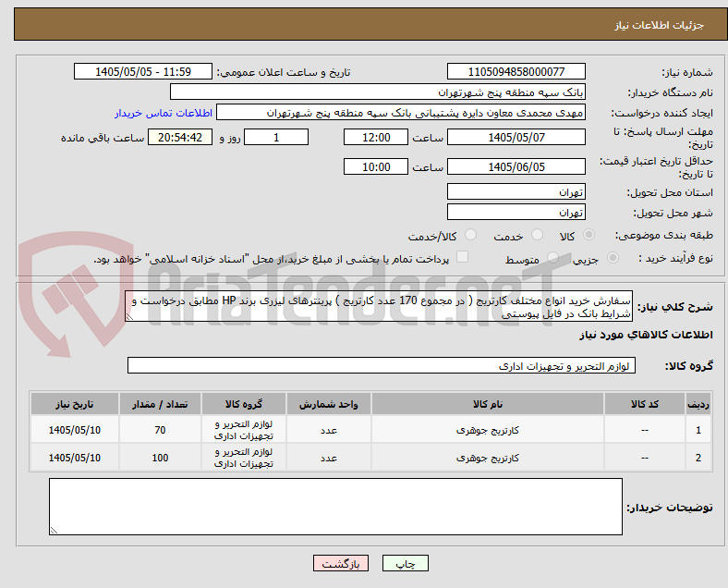The image size is (728, 588).
Task: Click date 1405/05/10 in row 2
Action: 74,458
